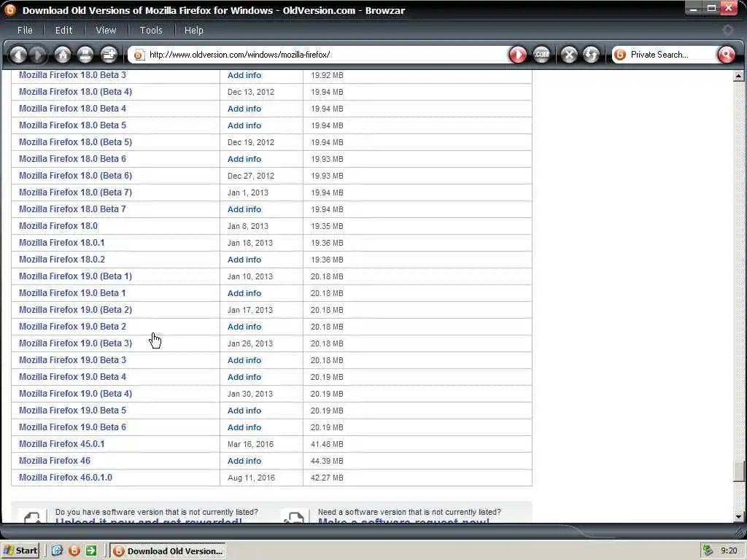Open the Mozilla Firefox 46 link
The image size is (747, 560).
click(x=54, y=461)
